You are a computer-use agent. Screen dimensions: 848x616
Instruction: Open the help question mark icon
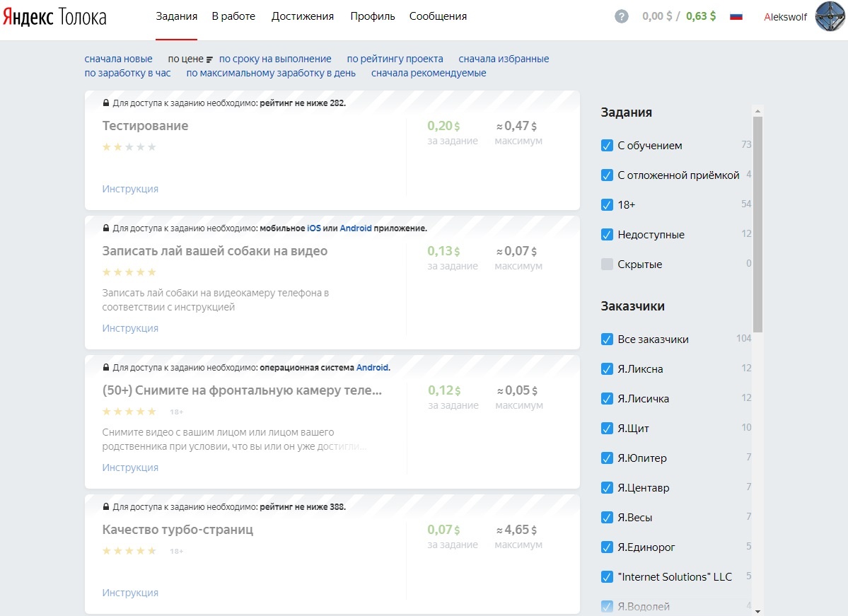coord(622,16)
